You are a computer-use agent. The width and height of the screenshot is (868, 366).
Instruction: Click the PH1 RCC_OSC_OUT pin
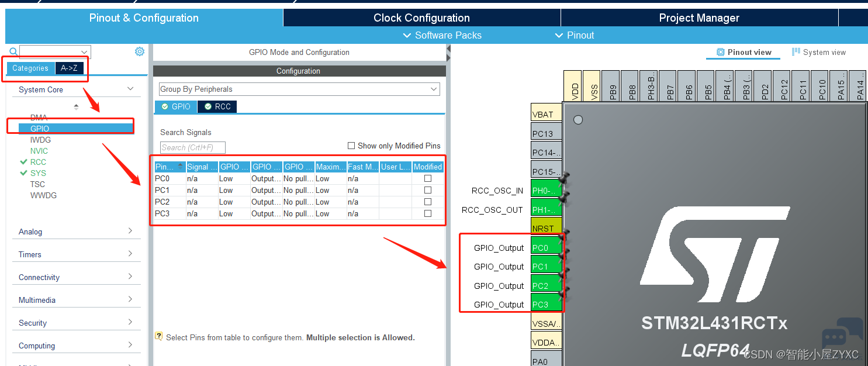pyautogui.click(x=547, y=208)
